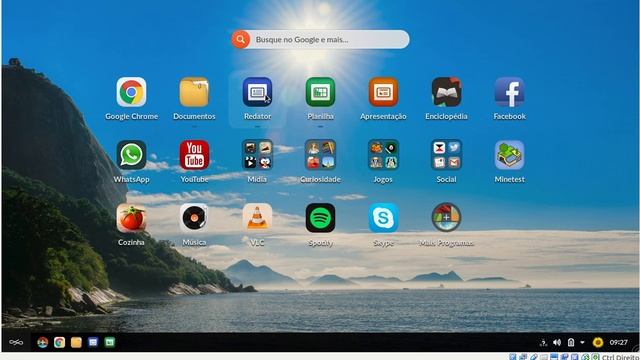This screenshot has width=640, height=360.
Task: Launch the Redator word processor
Action: tap(257, 92)
